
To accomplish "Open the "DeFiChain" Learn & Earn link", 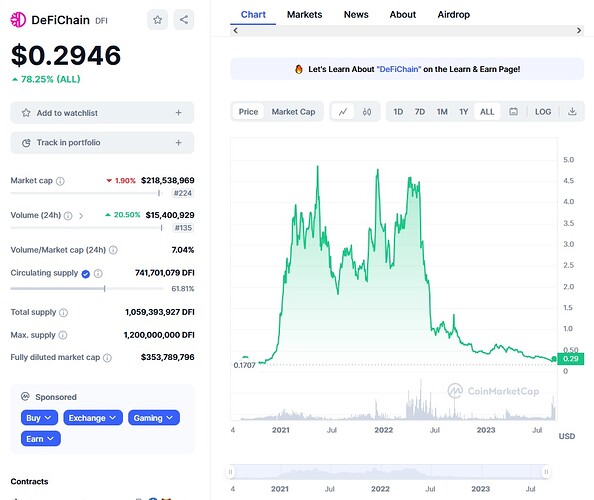I will [399, 69].
